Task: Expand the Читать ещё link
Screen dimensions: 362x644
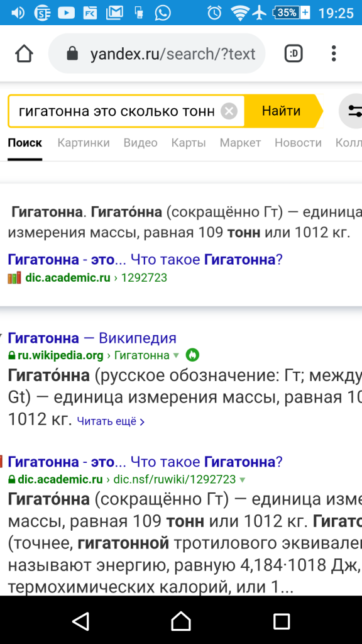Action: tap(111, 421)
